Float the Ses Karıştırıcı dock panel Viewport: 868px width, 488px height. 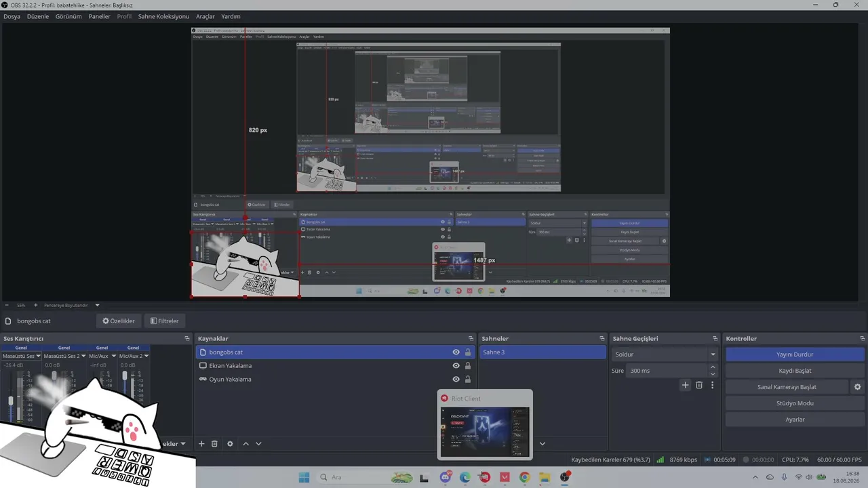[x=187, y=338]
